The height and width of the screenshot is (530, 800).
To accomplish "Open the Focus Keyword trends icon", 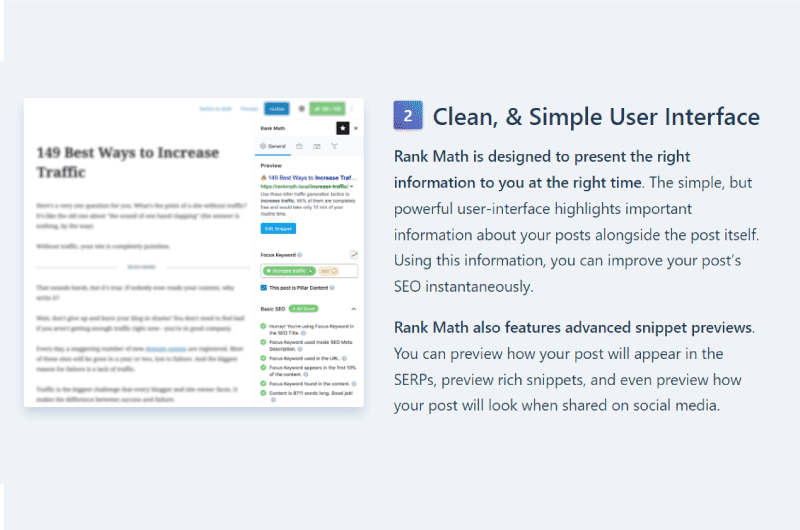I will click(354, 255).
